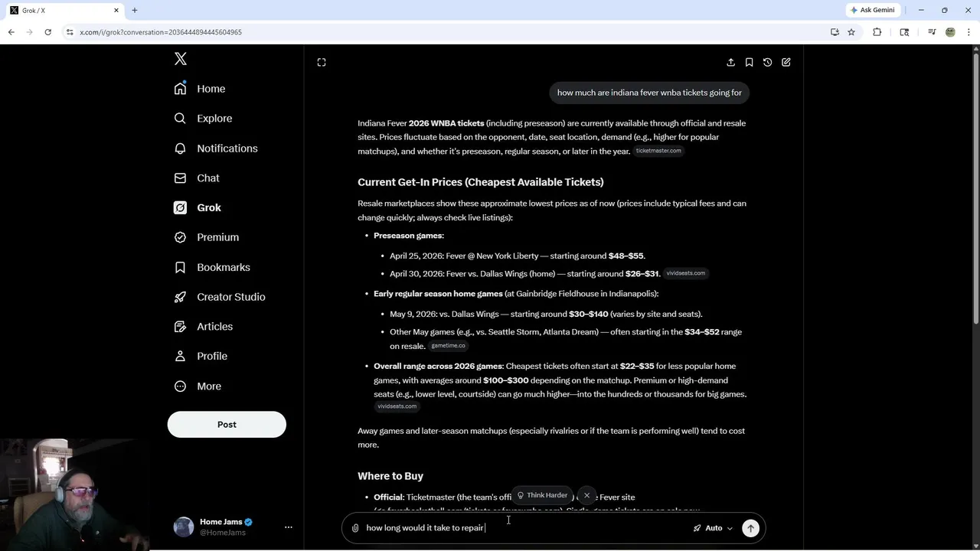
Task: Click the install app icon in address bar
Action: pos(835,32)
